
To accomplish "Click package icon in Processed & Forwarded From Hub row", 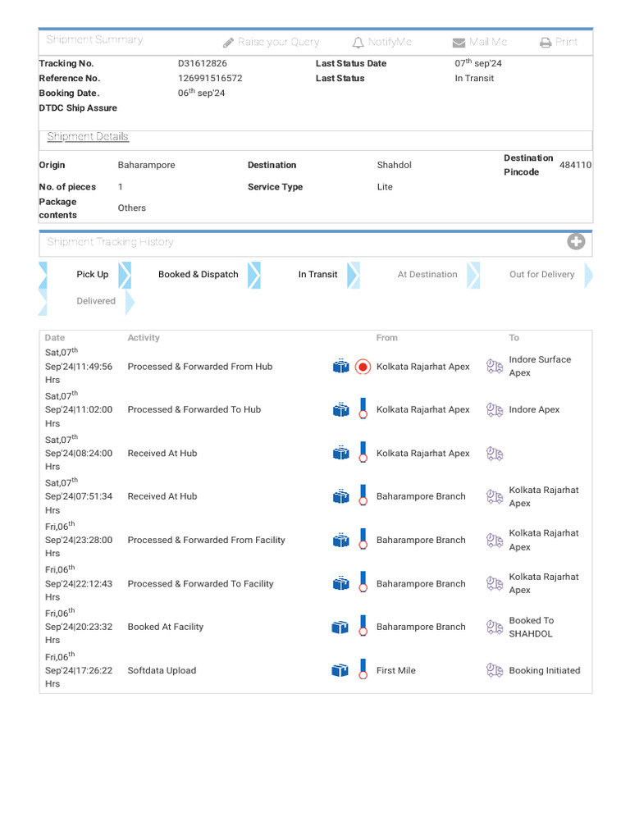I will (340, 367).
